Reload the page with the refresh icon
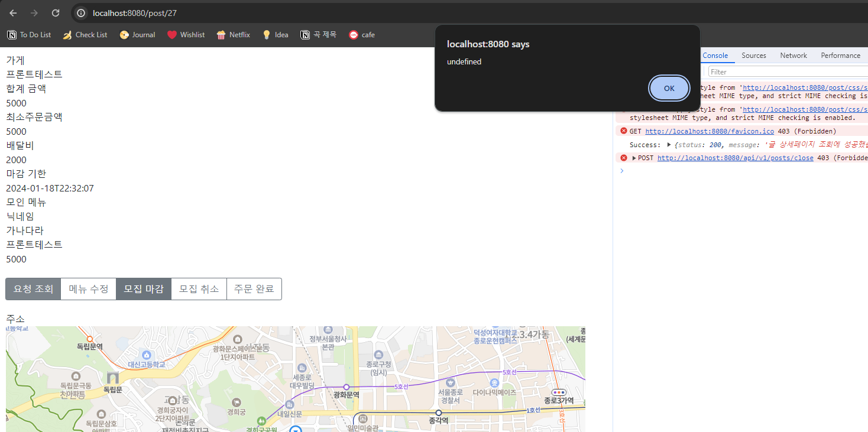The width and height of the screenshot is (868, 432). point(56,13)
